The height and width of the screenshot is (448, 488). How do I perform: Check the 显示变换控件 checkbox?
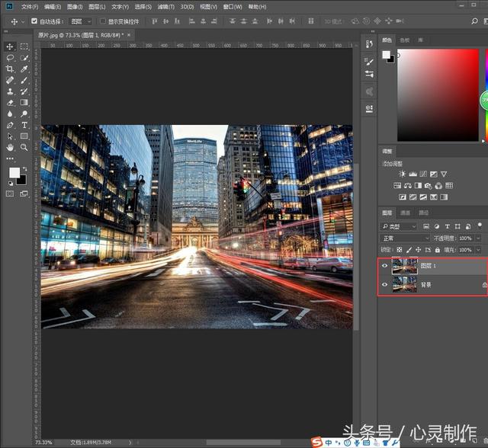(x=103, y=21)
